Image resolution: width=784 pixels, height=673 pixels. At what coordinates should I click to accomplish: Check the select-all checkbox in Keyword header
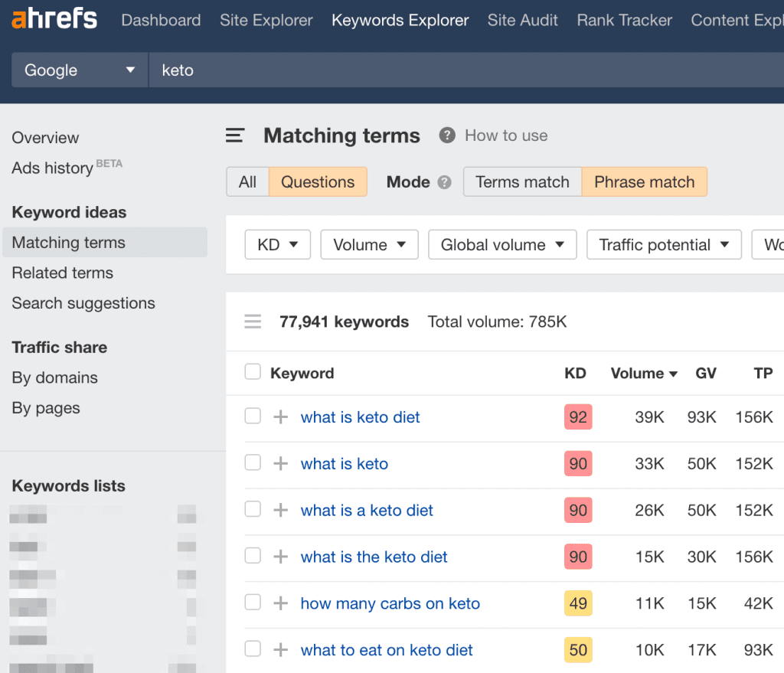[x=253, y=372]
